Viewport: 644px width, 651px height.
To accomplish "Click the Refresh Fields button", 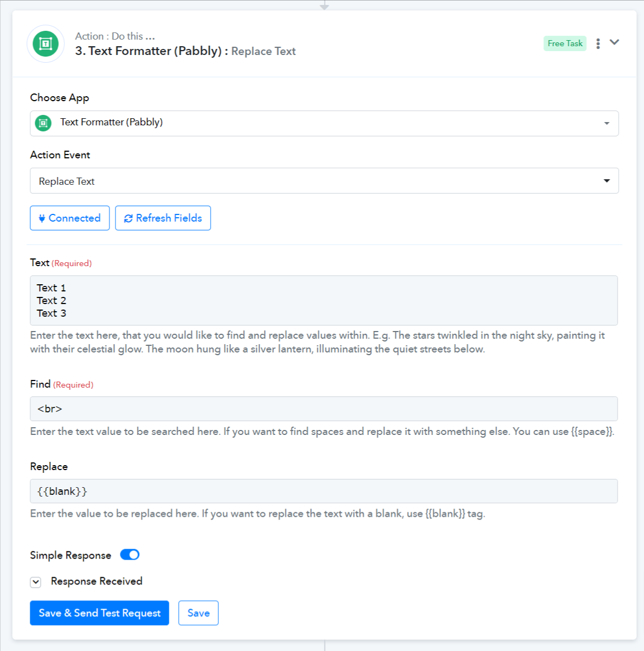I will [x=163, y=218].
